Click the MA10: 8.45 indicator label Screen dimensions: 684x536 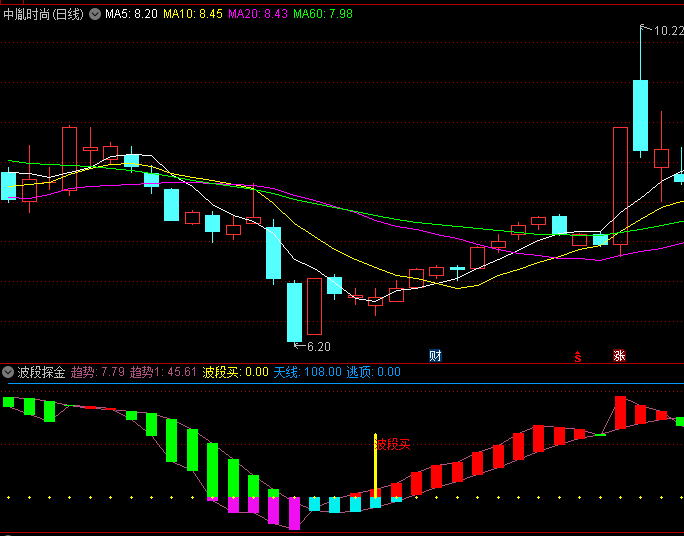coord(193,14)
